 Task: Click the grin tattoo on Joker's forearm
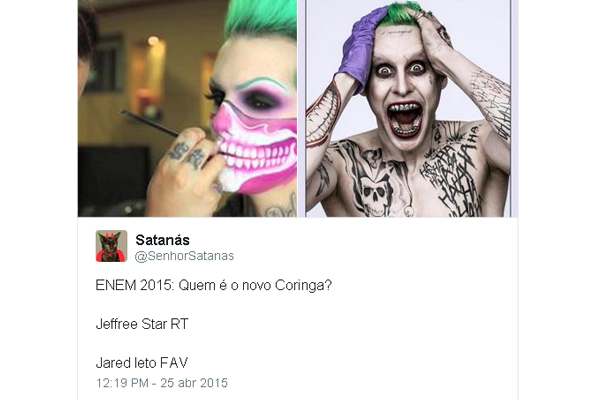pyautogui.click(x=323, y=116)
